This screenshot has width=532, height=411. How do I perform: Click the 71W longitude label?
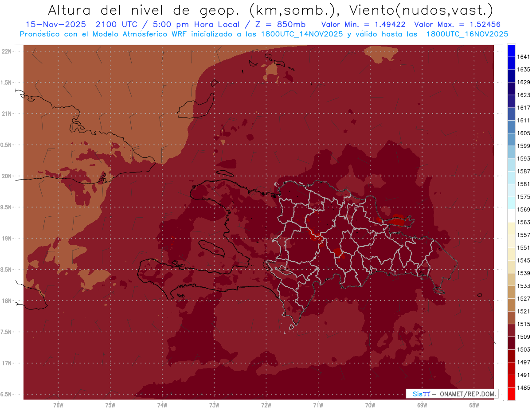(x=318, y=405)
